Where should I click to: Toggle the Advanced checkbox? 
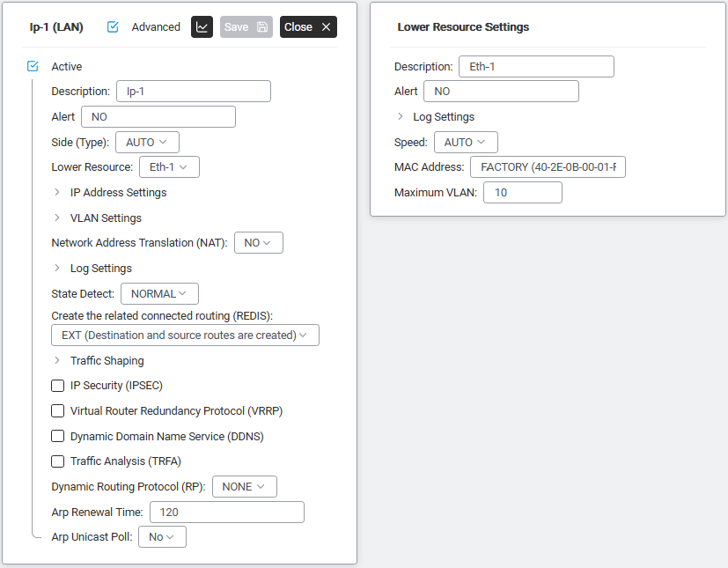pos(113,27)
